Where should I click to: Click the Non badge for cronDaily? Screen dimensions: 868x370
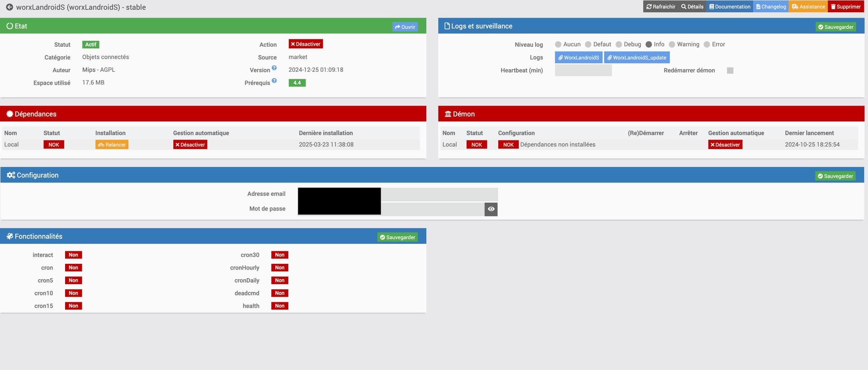coord(280,280)
